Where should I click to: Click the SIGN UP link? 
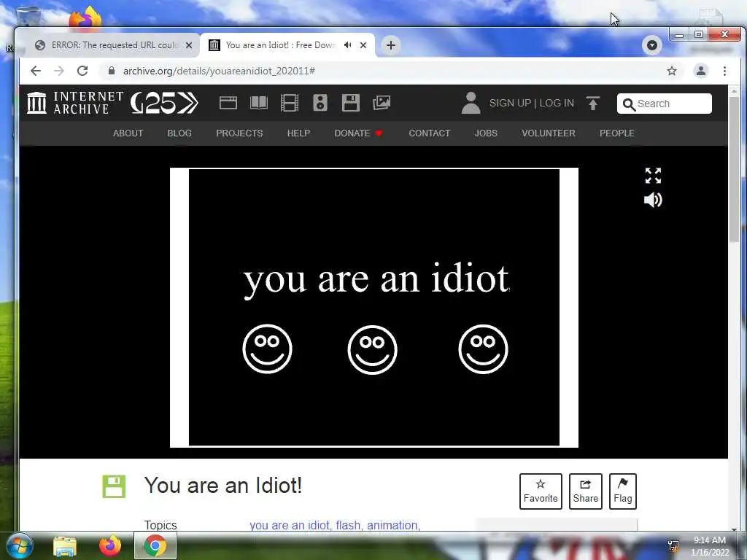click(510, 104)
